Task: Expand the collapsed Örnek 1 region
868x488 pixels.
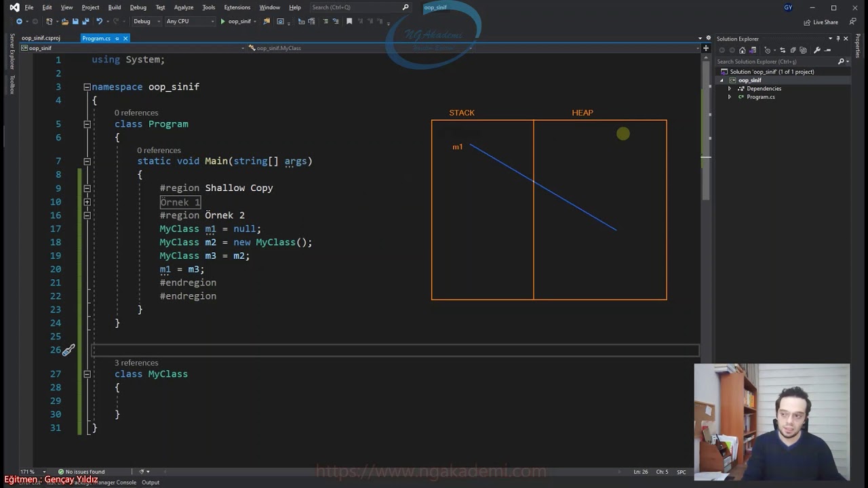Action: coord(87,202)
